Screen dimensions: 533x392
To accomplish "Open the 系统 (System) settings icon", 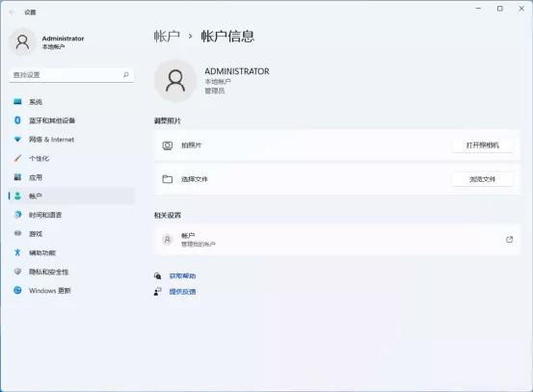I will 17,101.
